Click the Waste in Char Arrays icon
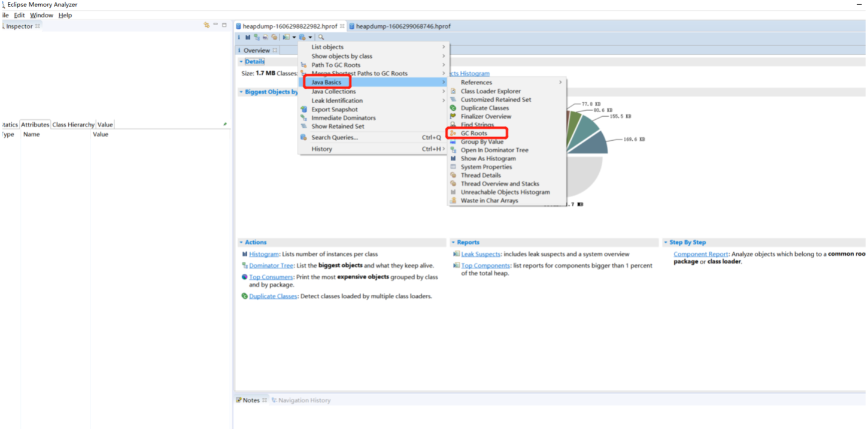The height and width of the screenshot is (429, 868). (454, 201)
